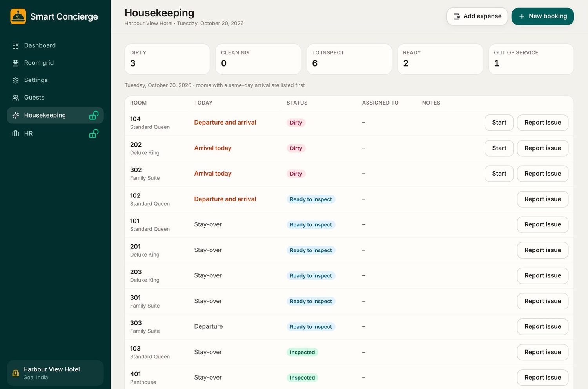Open the Harbour View Hotel property switcher
Screen dimensions: 588x389
coord(55,373)
